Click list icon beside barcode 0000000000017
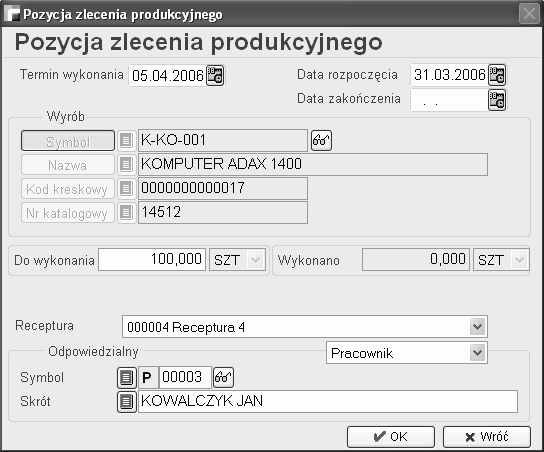The height and width of the screenshot is (452, 544). 126,188
